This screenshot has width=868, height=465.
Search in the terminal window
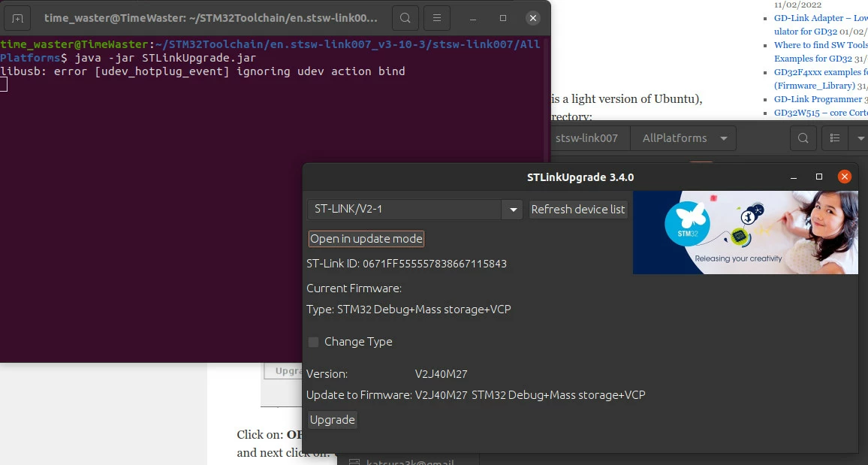coord(405,18)
